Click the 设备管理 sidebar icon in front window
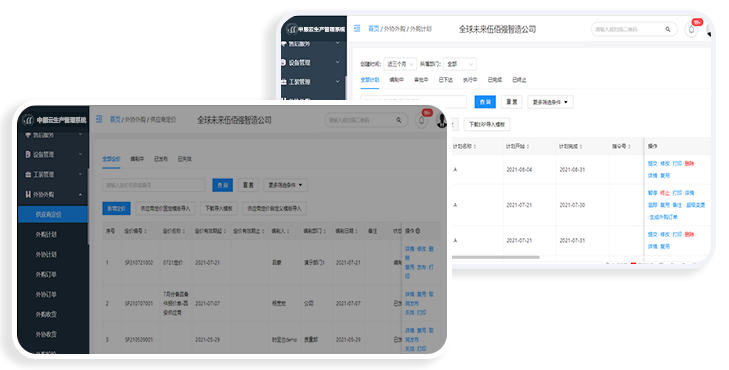 [x=28, y=154]
